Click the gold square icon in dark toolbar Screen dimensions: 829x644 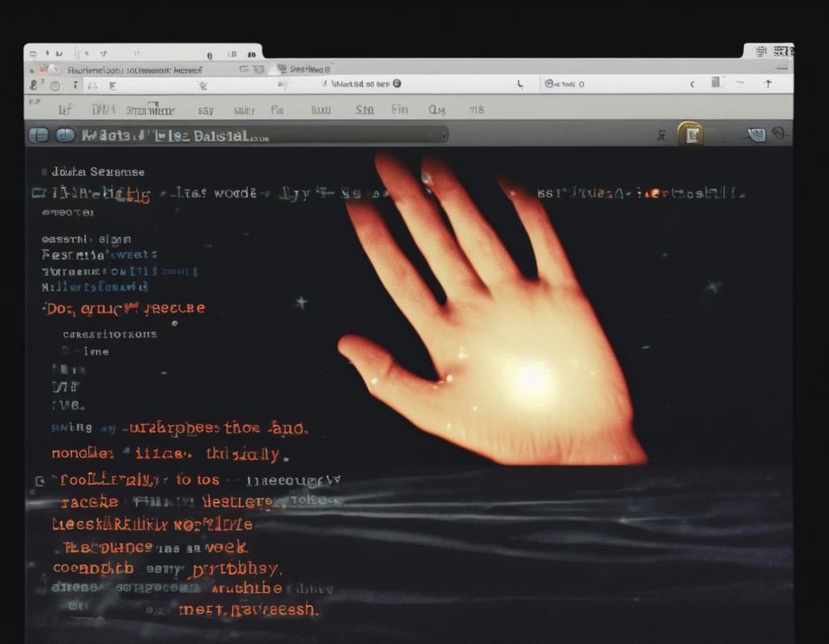coord(690,133)
